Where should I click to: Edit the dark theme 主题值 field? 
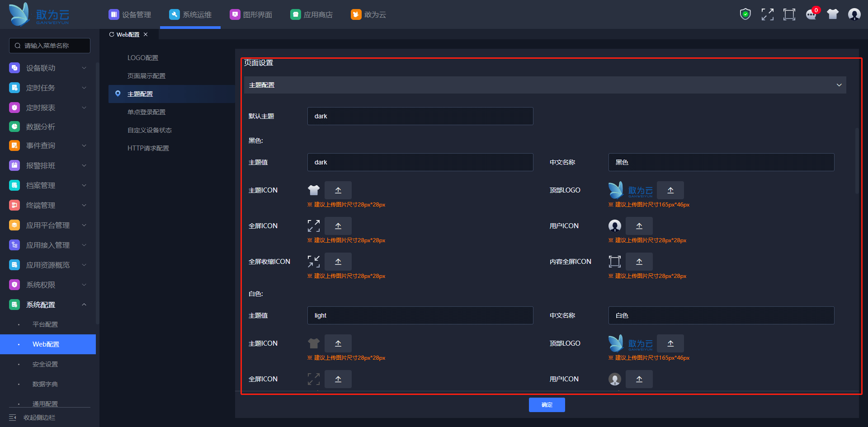[x=420, y=162]
